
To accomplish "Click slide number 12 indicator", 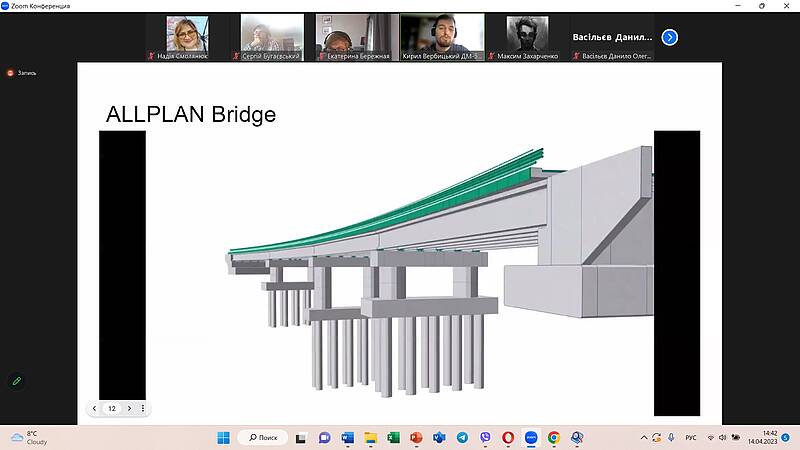I will [x=112, y=408].
